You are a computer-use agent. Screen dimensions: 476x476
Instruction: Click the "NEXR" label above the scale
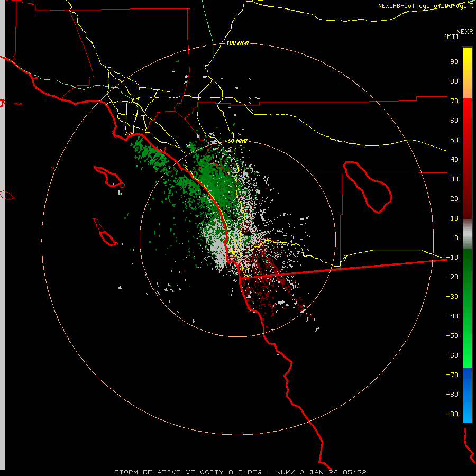click(465, 32)
